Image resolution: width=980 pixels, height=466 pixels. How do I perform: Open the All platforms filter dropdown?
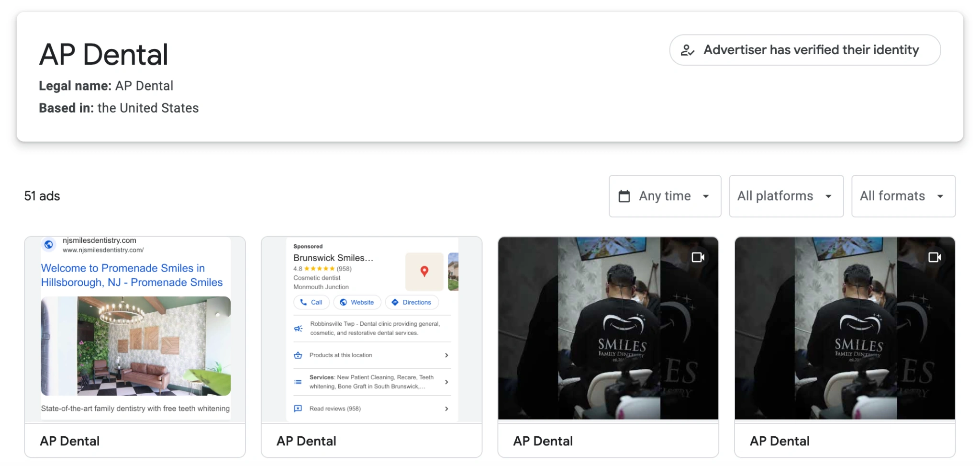[786, 196]
